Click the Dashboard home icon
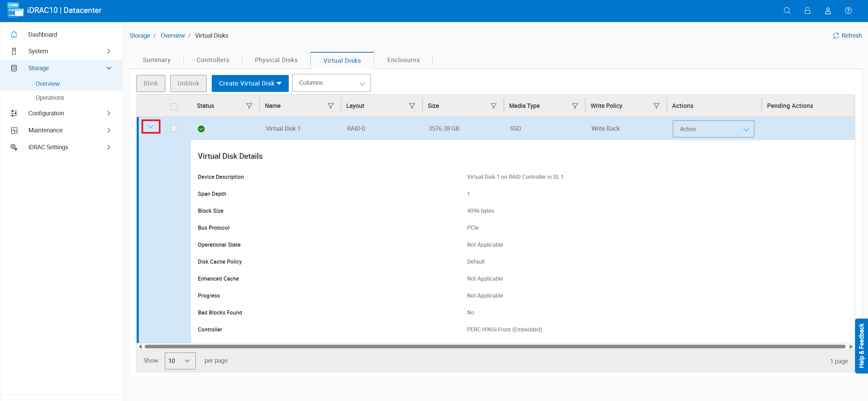868x401 pixels. 14,35
